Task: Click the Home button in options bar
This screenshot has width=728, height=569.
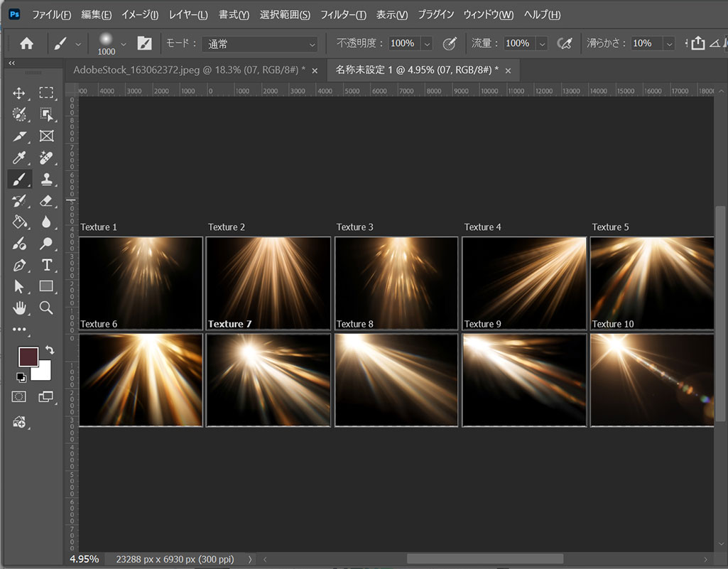Action: [27, 43]
